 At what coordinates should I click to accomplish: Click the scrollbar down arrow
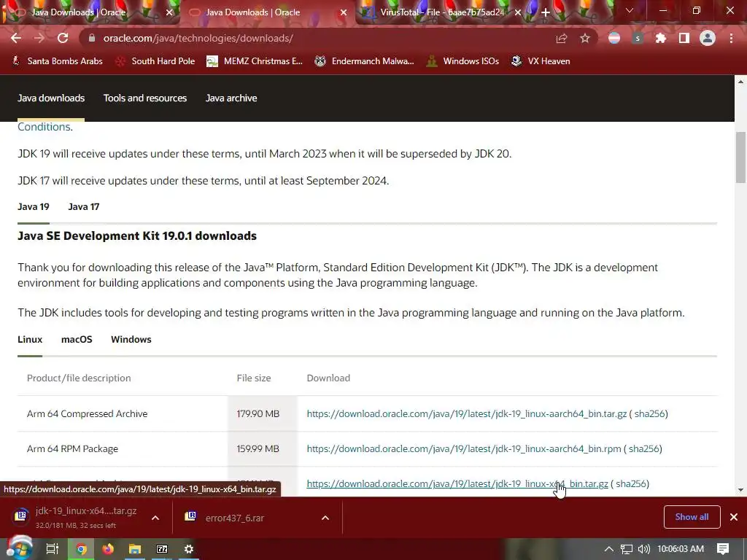pyautogui.click(x=740, y=489)
